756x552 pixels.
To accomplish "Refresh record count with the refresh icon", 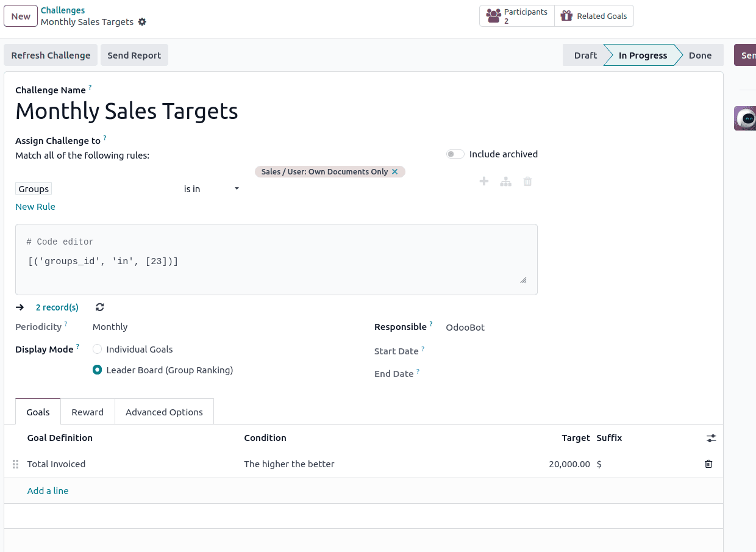I will [x=99, y=307].
